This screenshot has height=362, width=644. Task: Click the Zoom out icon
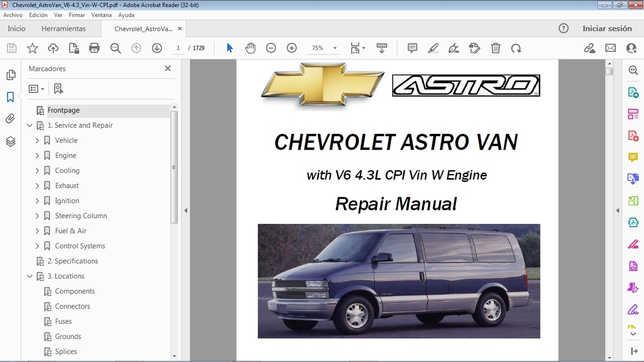coord(271,48)
